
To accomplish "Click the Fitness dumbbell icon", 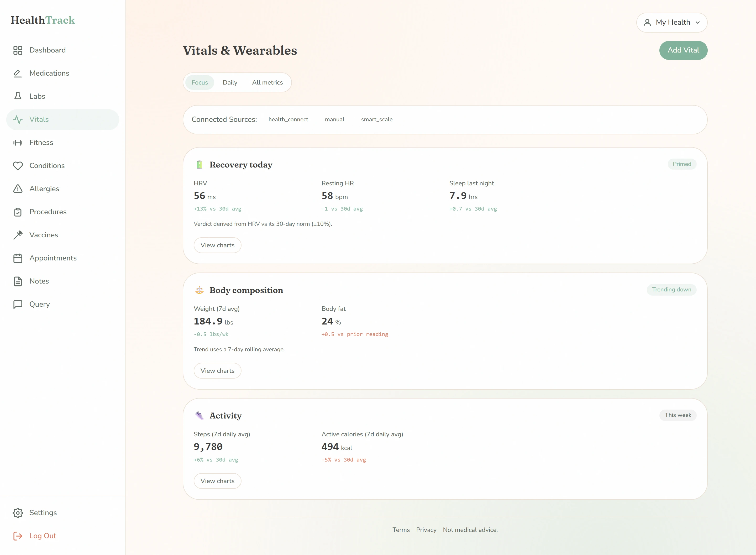I will [18, 143].
